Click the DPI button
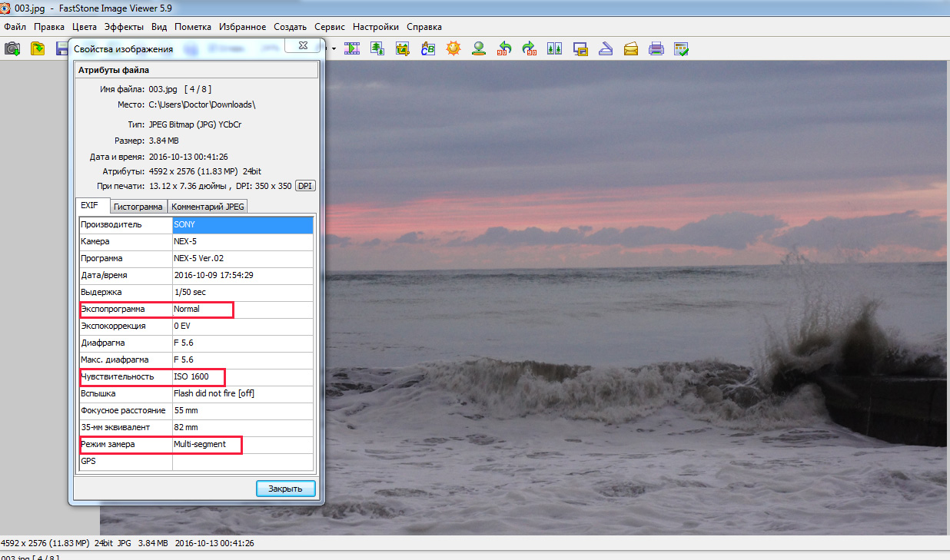950x560 pixels. (x=305, y=186)
